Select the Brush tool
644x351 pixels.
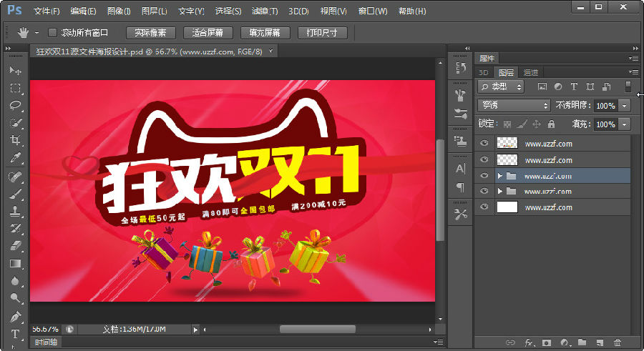[x=15, y=194]
